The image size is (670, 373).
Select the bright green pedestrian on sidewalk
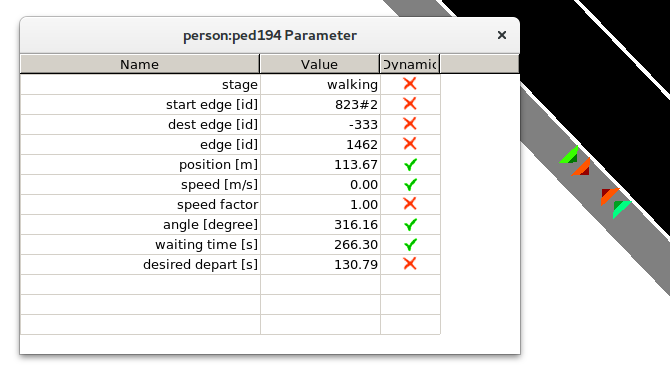(x=570, y=156)
